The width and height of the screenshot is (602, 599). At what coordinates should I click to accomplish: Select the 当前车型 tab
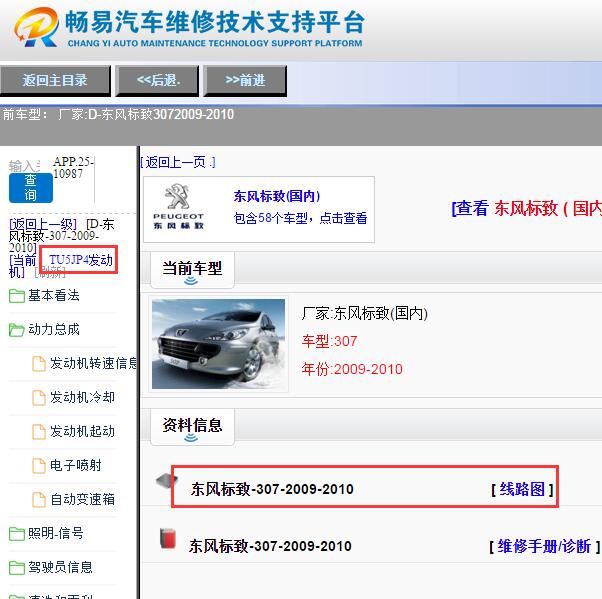(x=192, y=270)
